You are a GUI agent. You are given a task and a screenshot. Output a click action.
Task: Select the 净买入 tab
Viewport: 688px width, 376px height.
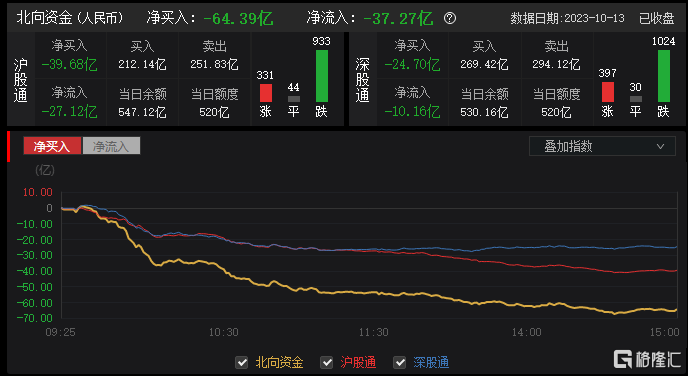click(52, 146)
